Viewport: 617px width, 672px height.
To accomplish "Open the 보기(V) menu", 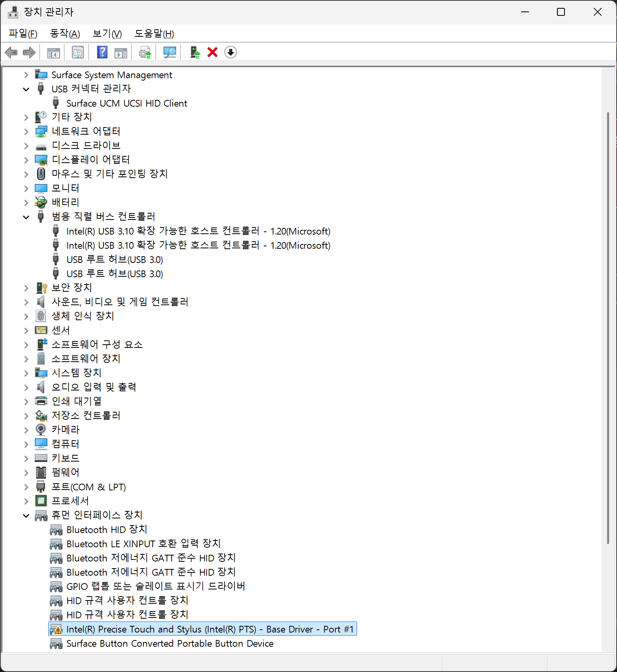I will point(107,34).
